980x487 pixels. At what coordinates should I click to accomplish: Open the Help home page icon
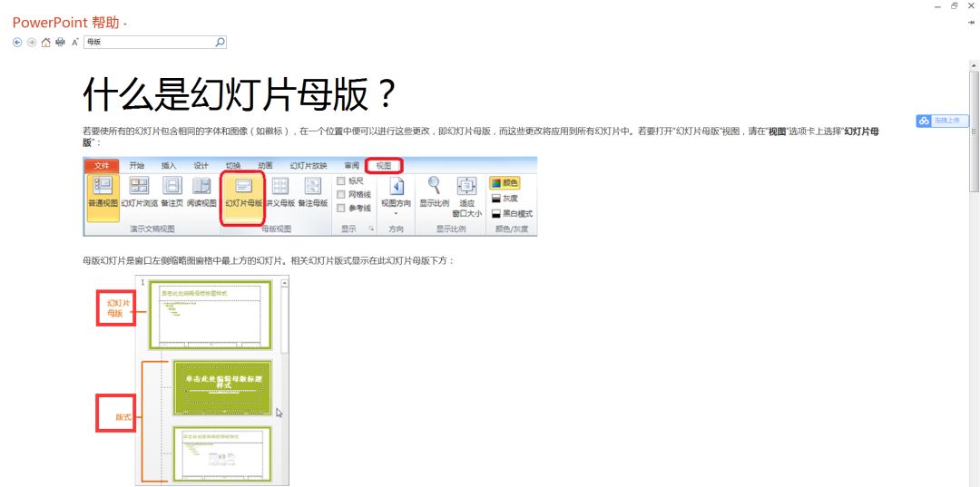[x=45, y=43]
